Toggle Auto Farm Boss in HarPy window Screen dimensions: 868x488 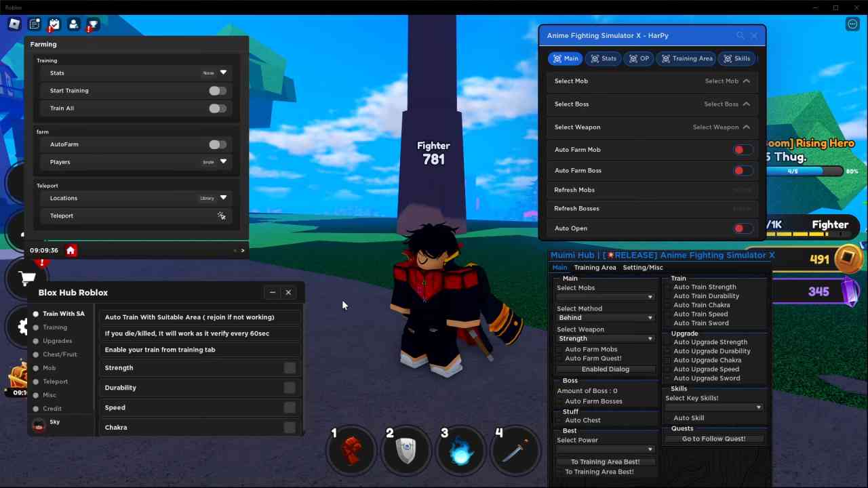click(742, 171)
